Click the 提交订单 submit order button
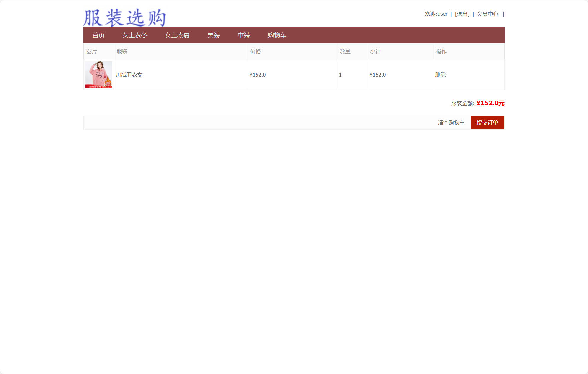This screenshot has width=588, height=374. tap(487, 122)
